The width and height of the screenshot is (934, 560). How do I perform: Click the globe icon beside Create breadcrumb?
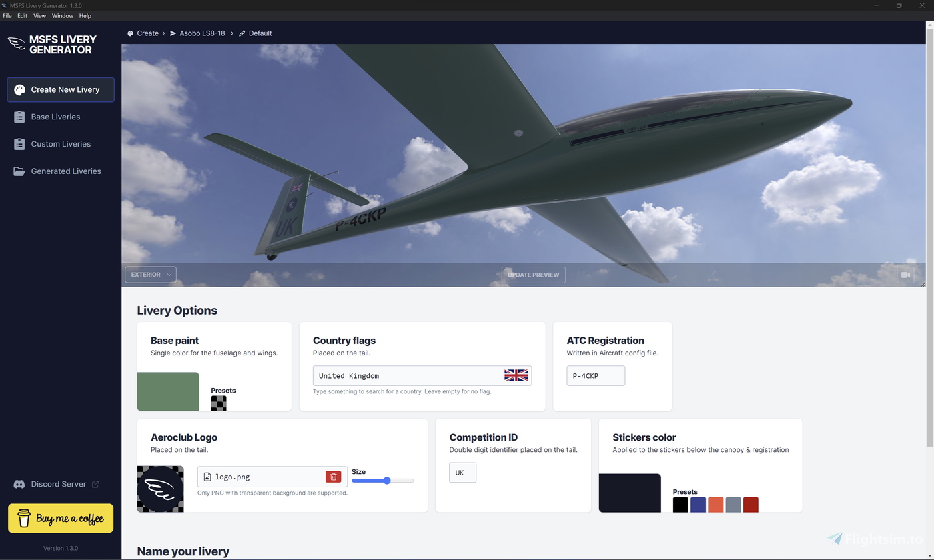pos(129,33)
